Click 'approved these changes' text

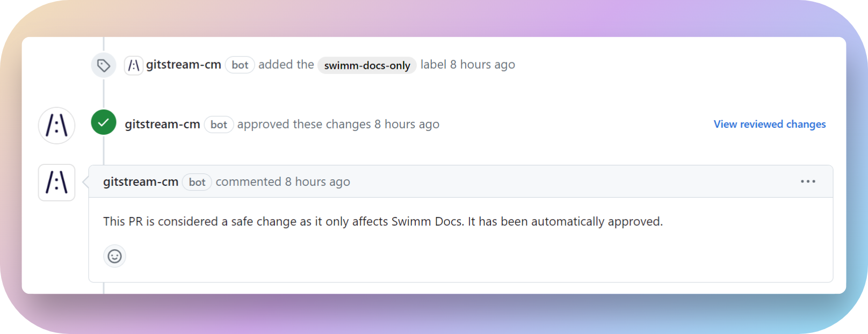(x=304, y=124)
